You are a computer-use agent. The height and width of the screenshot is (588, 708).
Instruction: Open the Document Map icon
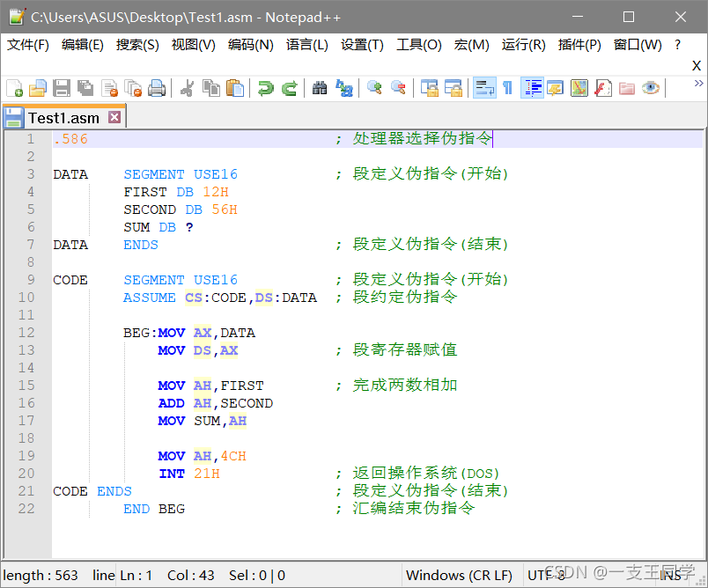point(579,88)
